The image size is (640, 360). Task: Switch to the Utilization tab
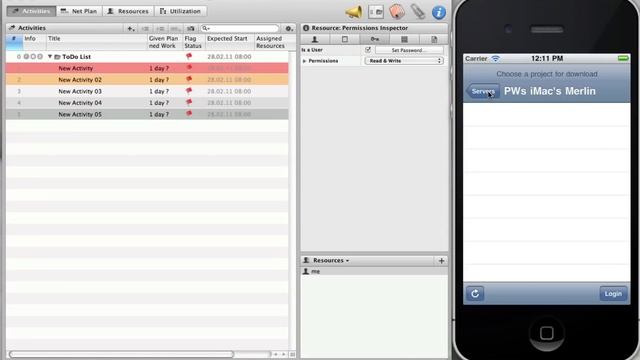tap(180, 11)
